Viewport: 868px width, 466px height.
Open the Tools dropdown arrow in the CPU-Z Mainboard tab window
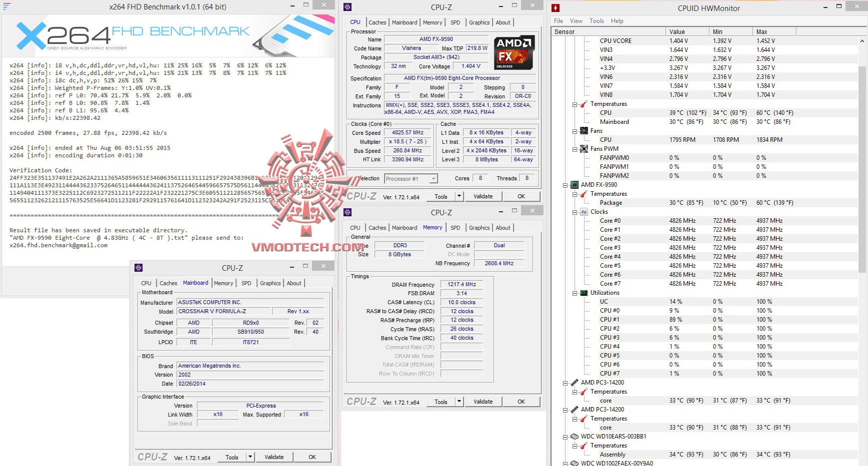coord(250,457)
